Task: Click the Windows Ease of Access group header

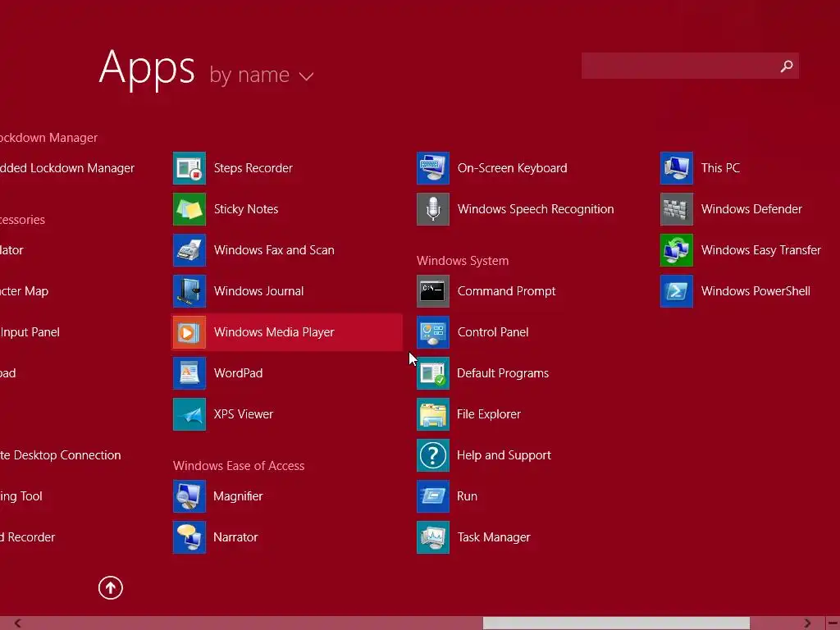Action: click(239, 466)
